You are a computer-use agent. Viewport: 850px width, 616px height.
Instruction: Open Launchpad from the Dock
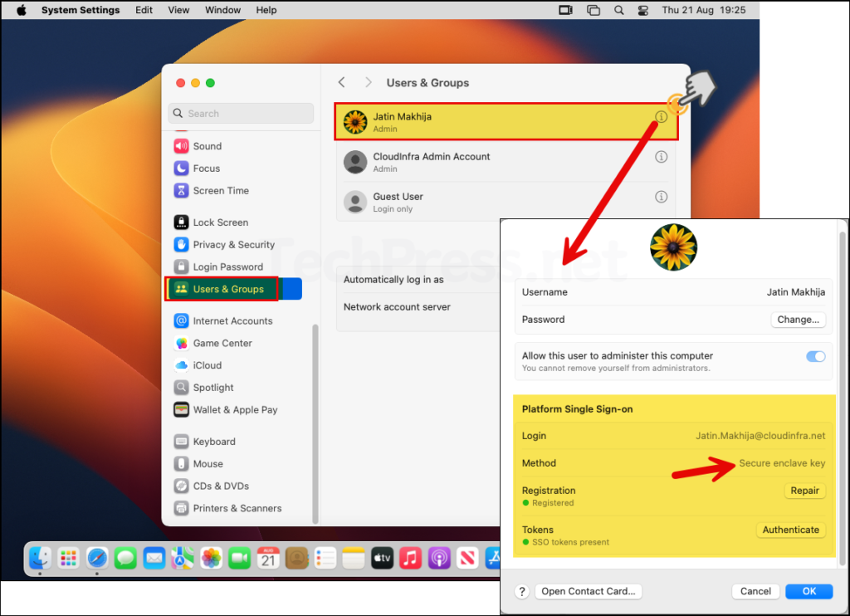68,558
